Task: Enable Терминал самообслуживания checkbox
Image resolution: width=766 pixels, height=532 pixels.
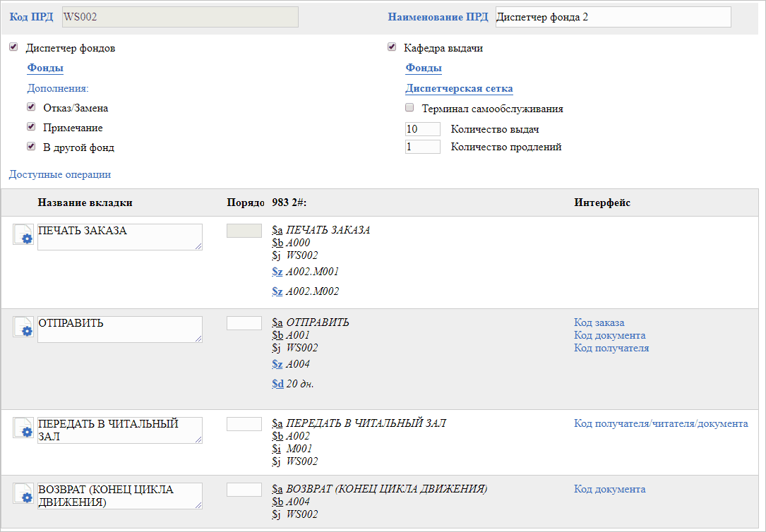Action: [x=409, y=108]
